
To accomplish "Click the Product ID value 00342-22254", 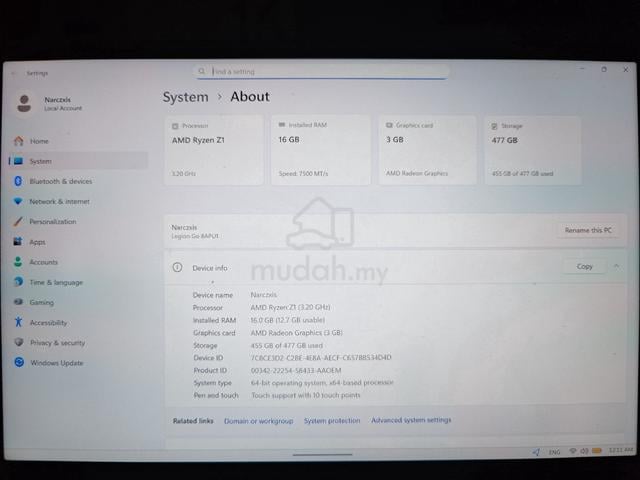I will coord(296,370).
